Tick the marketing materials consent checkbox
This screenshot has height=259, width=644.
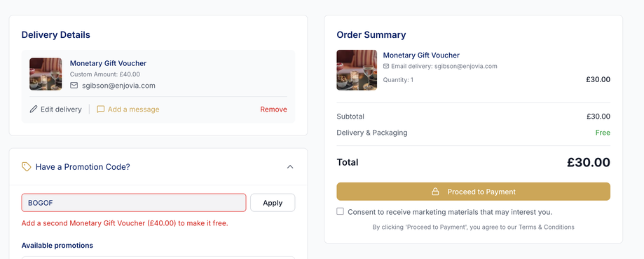point(340,211)
